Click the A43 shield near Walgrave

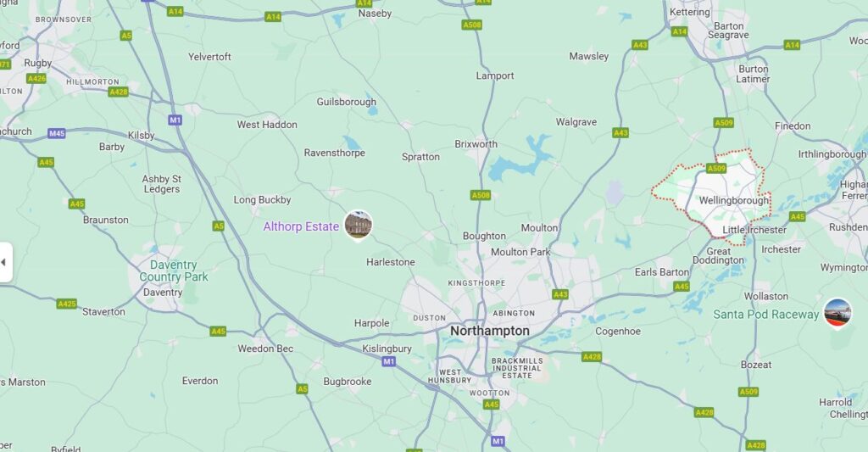pos(620,132)
